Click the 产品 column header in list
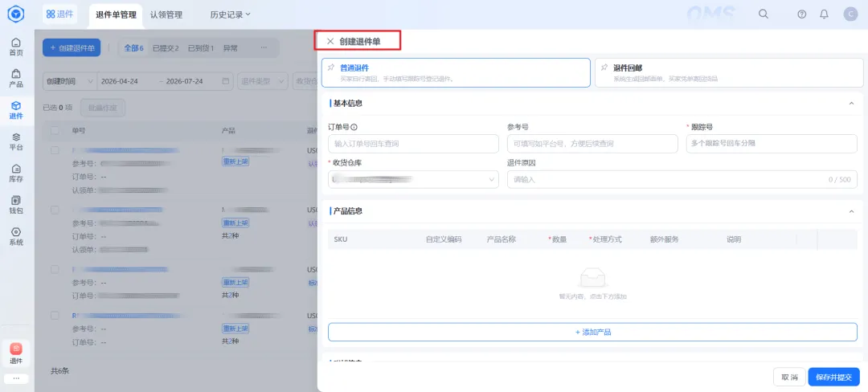The image size is (868, 392). pos(228,131)
